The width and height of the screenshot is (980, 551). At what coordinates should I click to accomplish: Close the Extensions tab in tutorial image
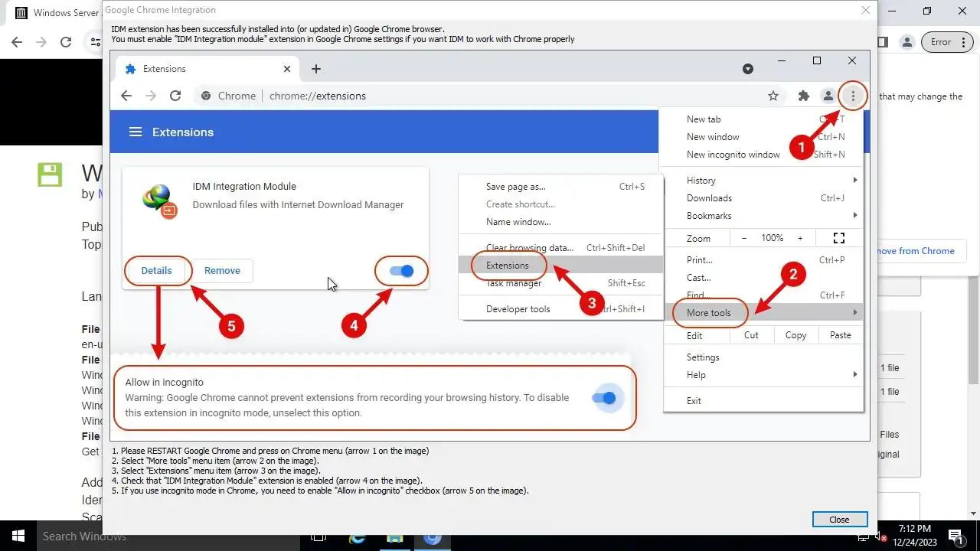coord(287,69)
